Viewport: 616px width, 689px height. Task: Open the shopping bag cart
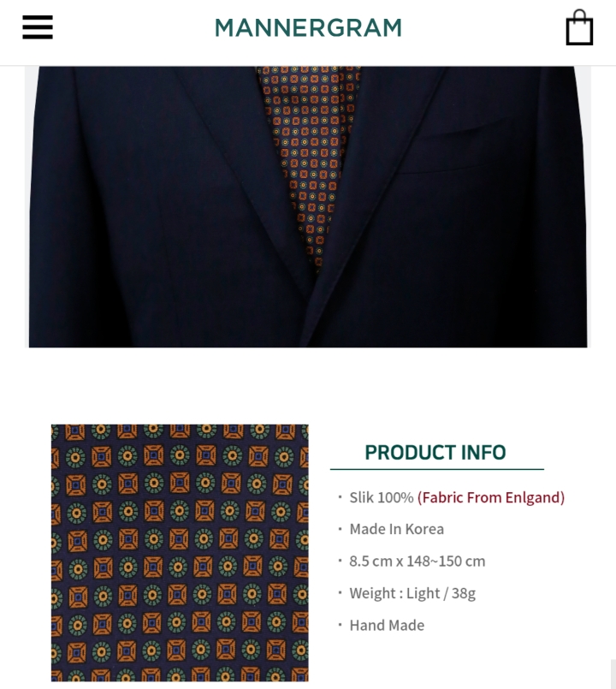click(579, 27)
